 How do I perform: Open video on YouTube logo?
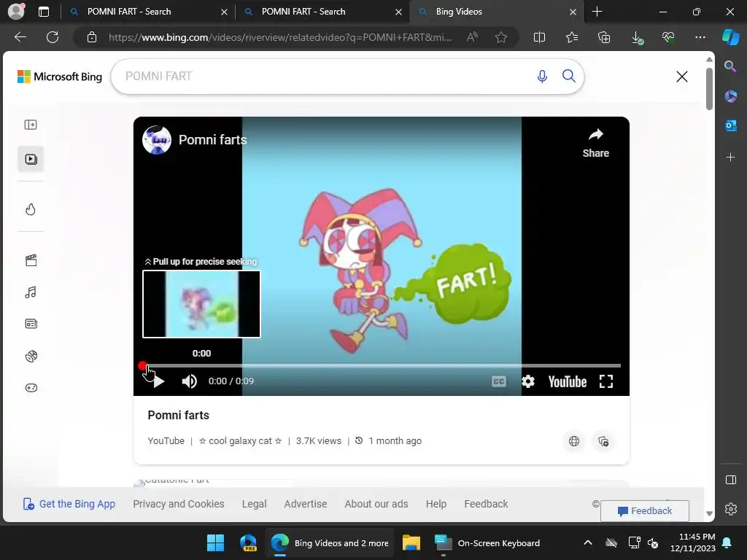tap(568, 381)
